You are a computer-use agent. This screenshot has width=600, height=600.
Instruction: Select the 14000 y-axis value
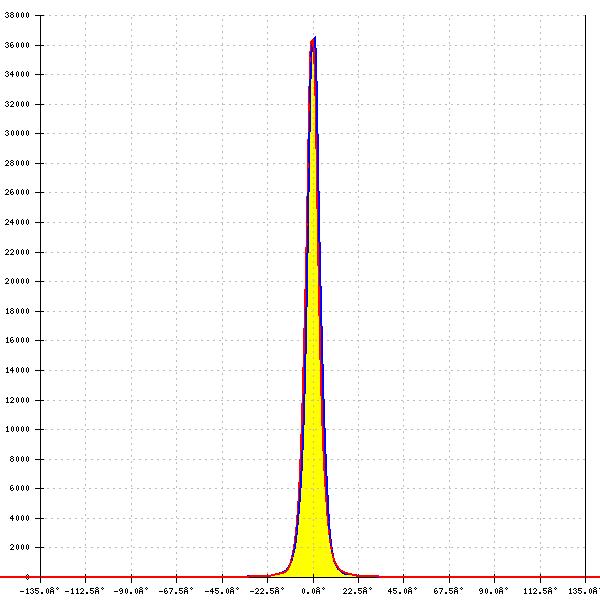[17, 370]
